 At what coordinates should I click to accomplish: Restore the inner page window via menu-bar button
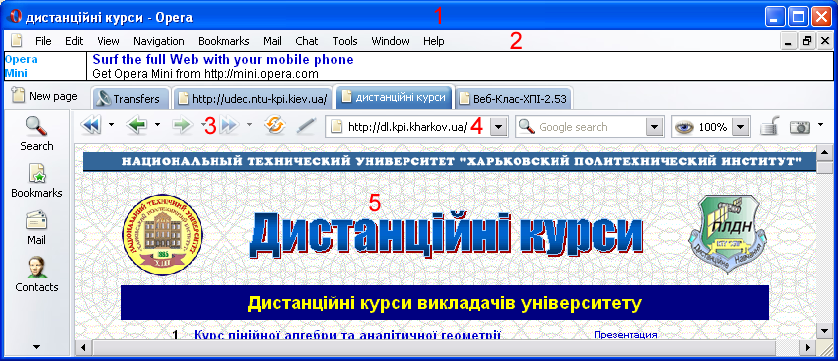[x=806, y=41]
